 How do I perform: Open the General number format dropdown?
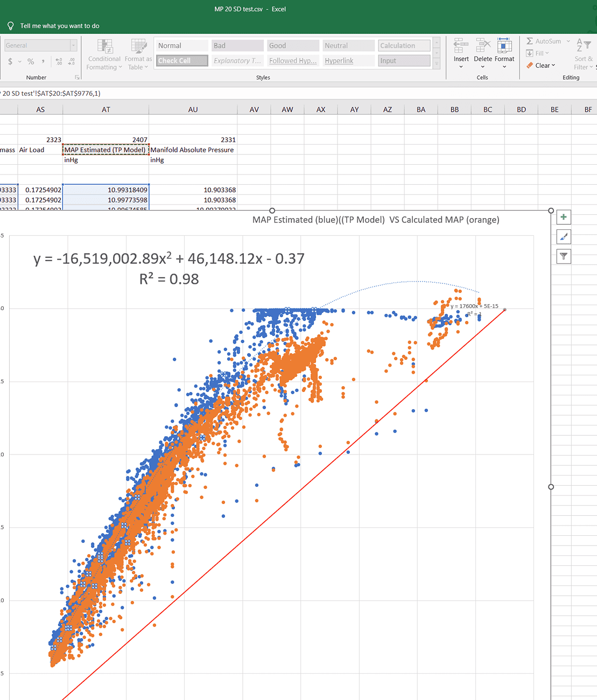[74, 46]
